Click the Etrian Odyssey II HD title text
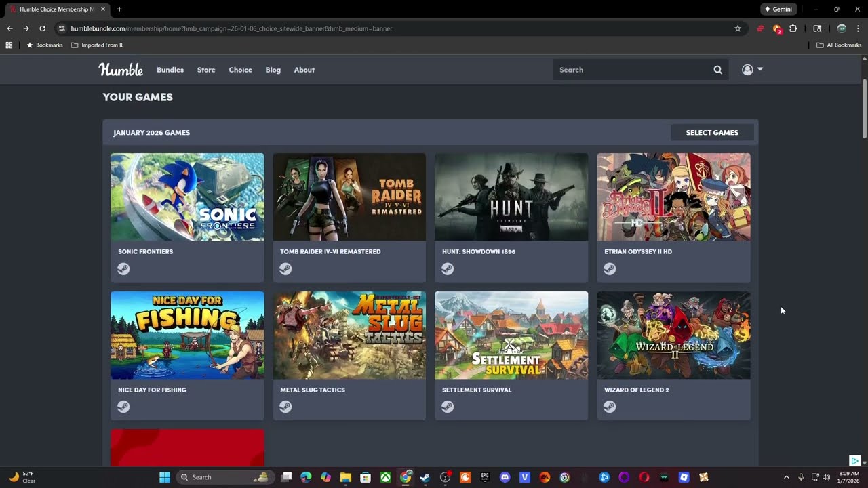Image resolution: width=868 pixels, height=488 pixels. 638,251
